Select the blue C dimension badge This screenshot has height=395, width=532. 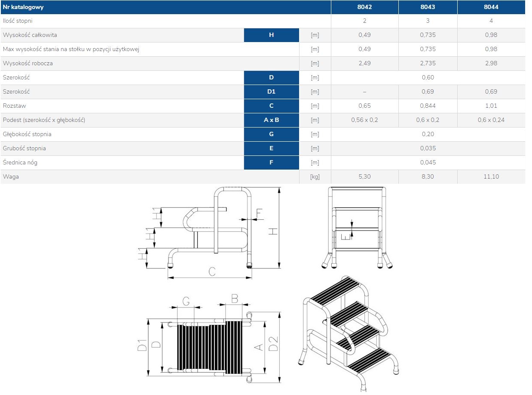coord(271,106)
